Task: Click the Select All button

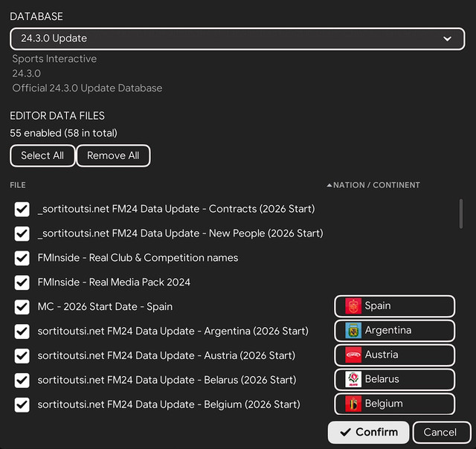Action: 42,155
